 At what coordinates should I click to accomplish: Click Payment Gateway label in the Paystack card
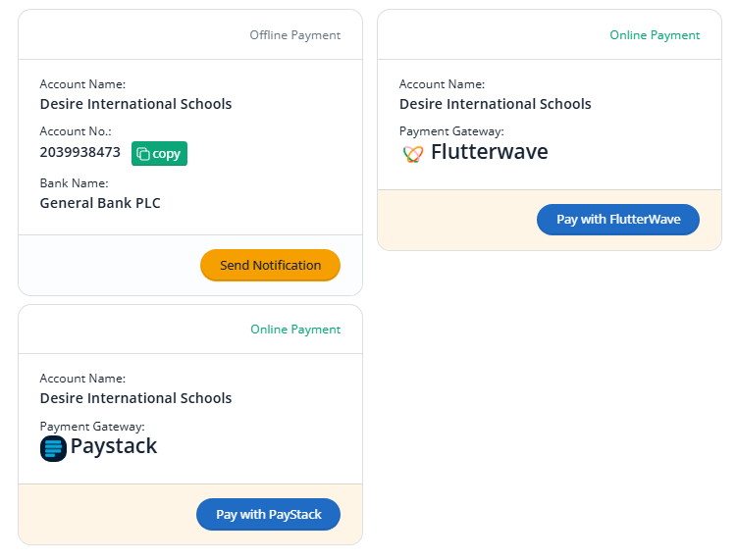pos(92,427)
